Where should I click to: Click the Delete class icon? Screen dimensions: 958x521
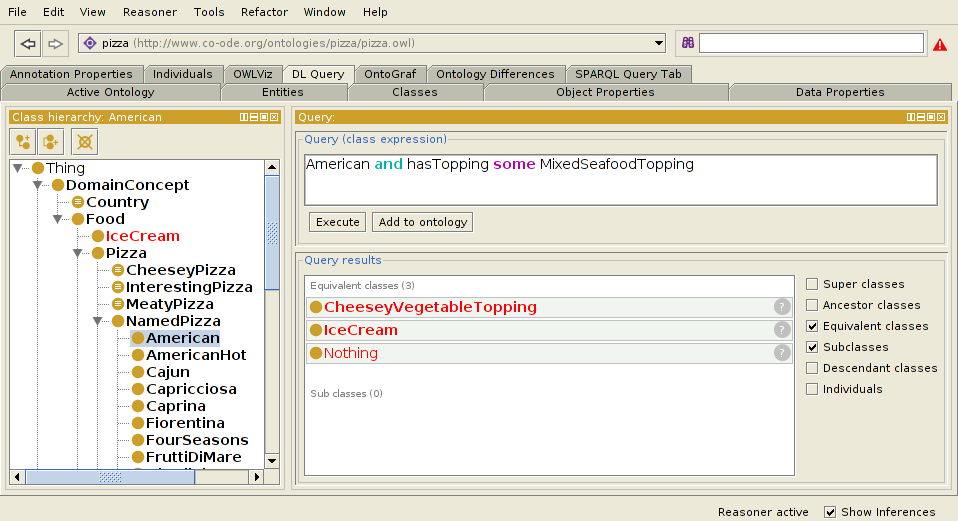click(85, 142)
